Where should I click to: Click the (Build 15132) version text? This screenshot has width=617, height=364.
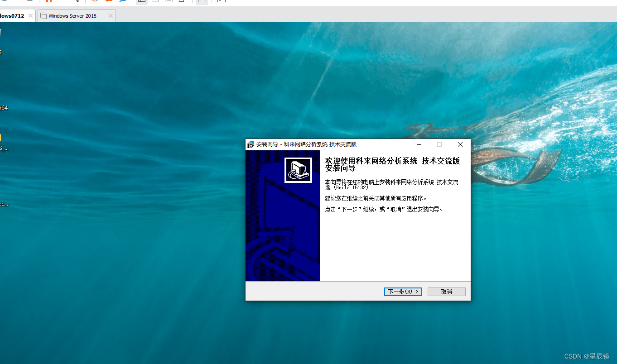pyautogui.click(x=351, y=187)
